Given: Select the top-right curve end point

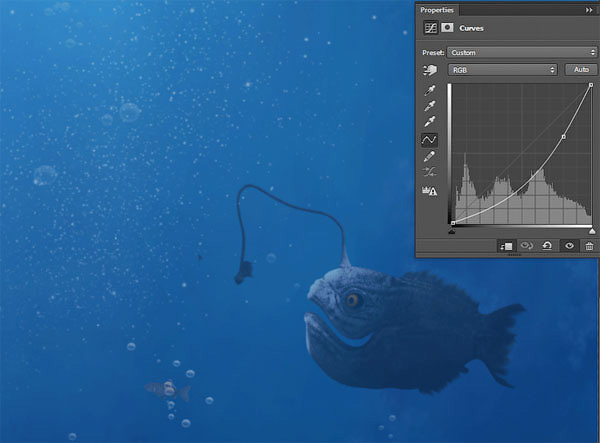Looking at the screenshot, I should (x=591, y=85).
